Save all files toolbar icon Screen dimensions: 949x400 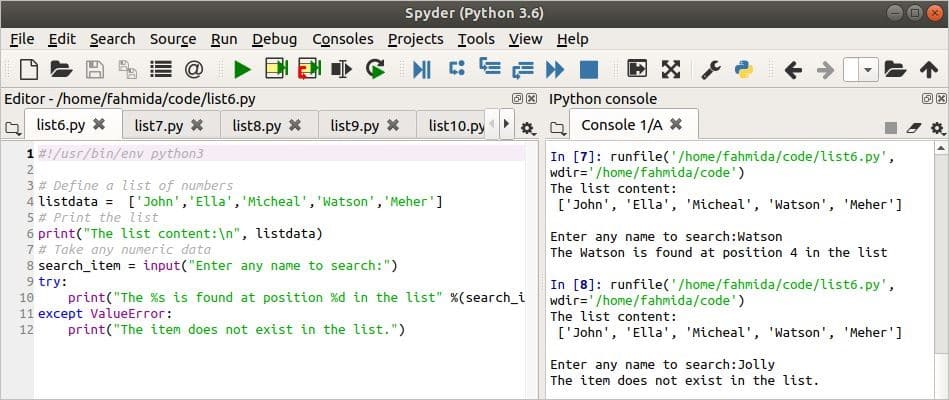[127, 70]
